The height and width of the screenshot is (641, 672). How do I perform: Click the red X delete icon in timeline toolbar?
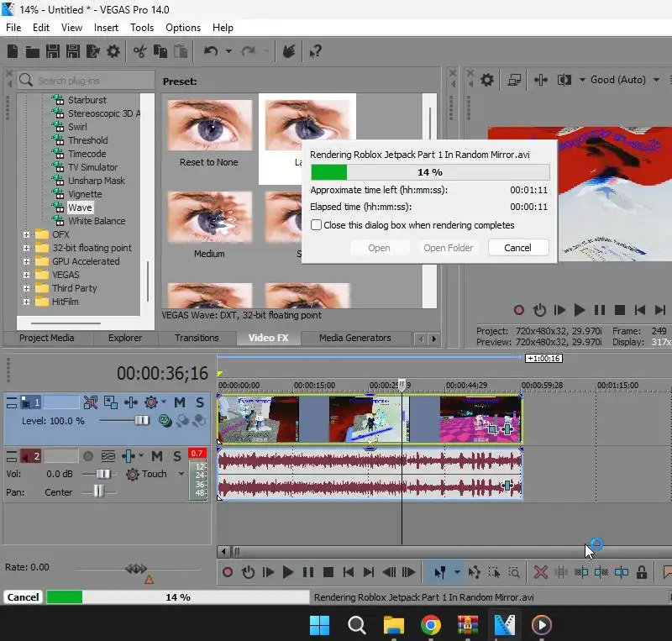point(540,572)
